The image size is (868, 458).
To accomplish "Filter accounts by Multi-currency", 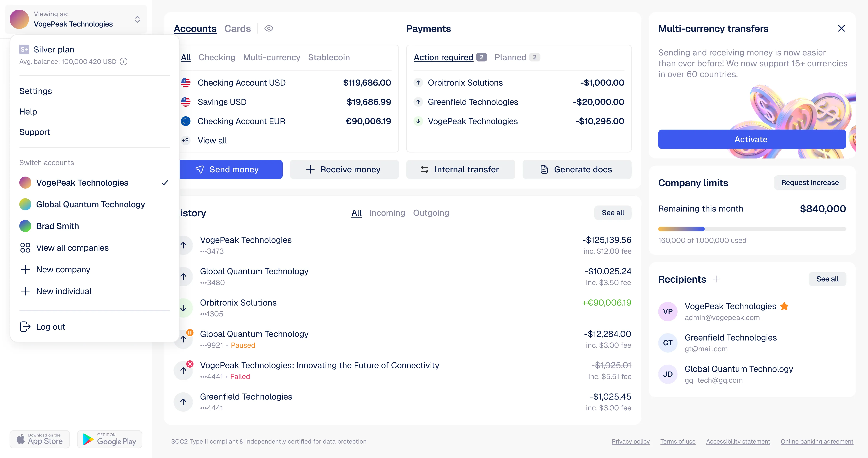I will point(272,58).
